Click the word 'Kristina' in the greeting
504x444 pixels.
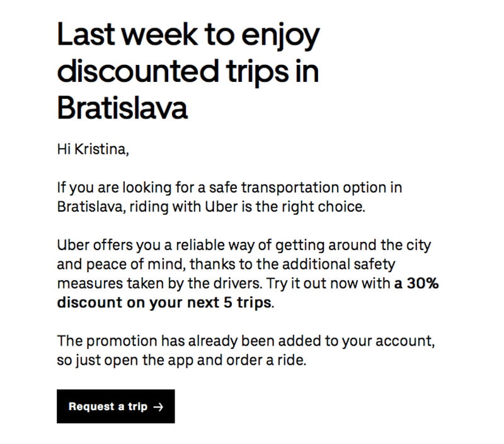[101, 149]
